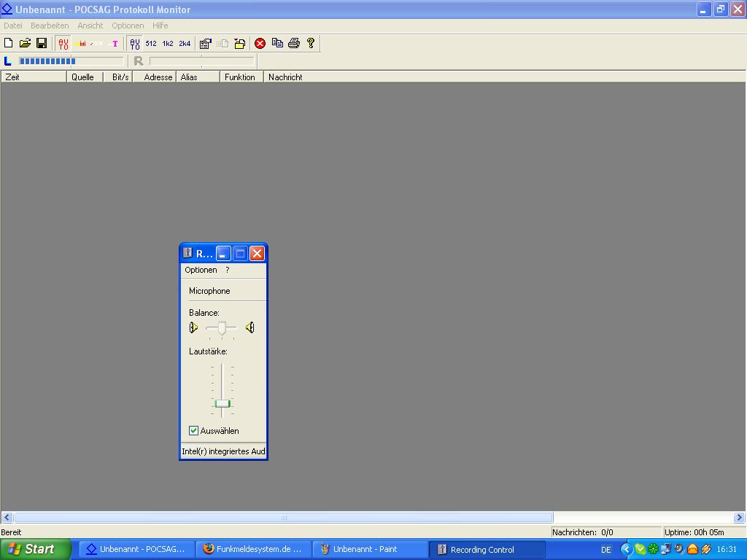Select the 2k4 baud rate button
Screen dimensions: 747x560
click(185, 44)
